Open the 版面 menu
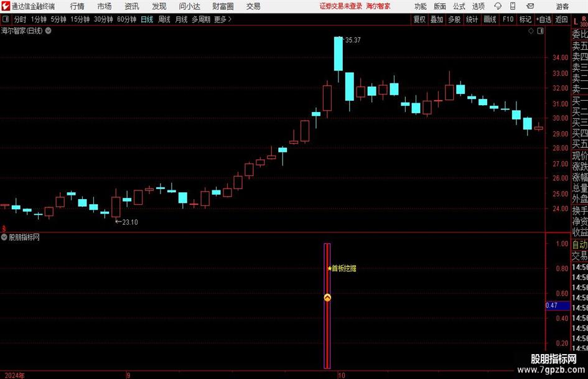 [x=439, y=6]
